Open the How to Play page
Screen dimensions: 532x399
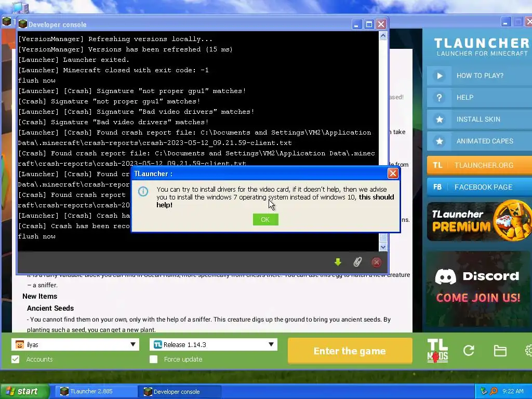click(480, 76)
